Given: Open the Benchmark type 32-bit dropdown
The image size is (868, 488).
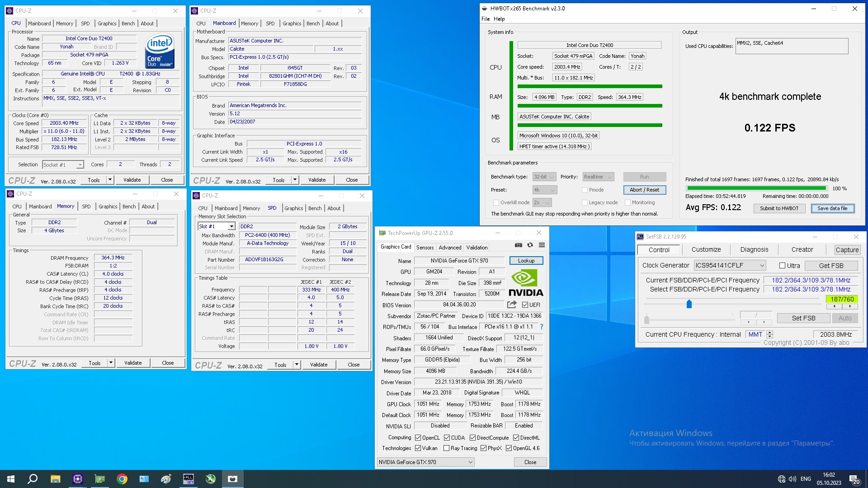Looking at the screenshot, I should 544,177.
